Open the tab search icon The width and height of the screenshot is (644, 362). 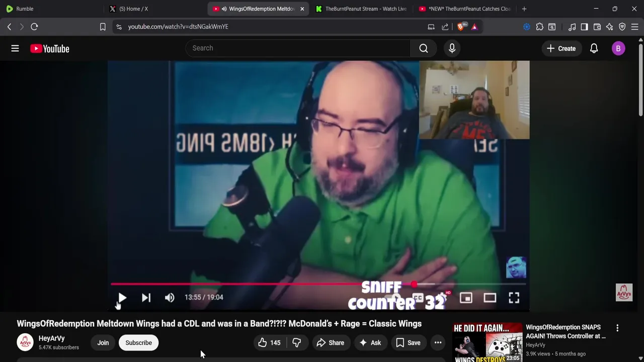552,27
